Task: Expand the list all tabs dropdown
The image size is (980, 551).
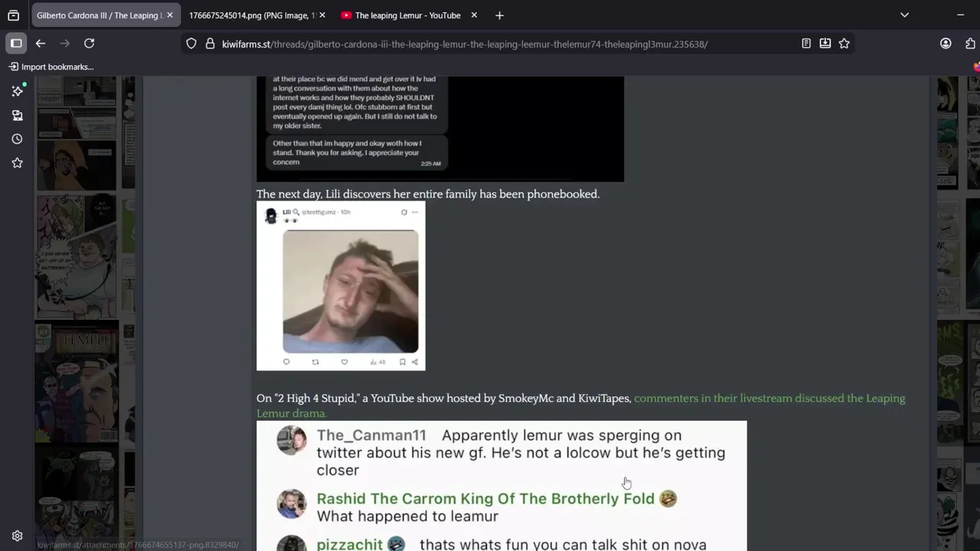Action: tap(904, 15)
